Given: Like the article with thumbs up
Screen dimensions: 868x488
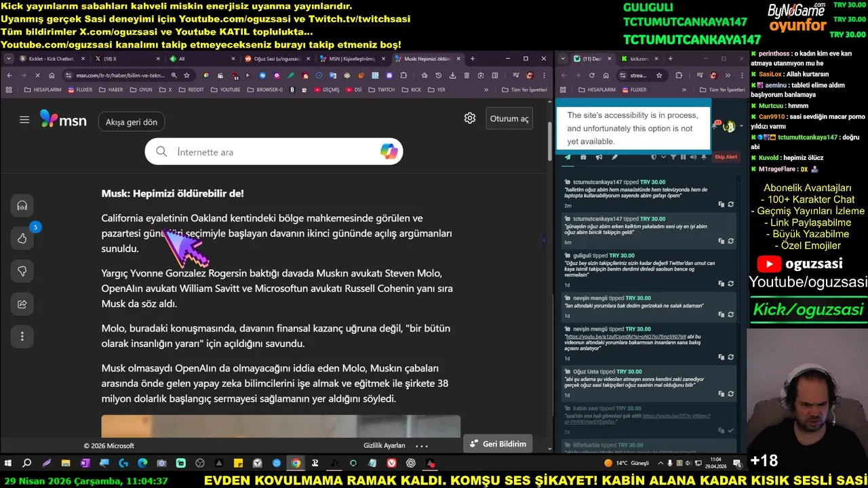Looking at the screenshot, I should click(22, 239).
